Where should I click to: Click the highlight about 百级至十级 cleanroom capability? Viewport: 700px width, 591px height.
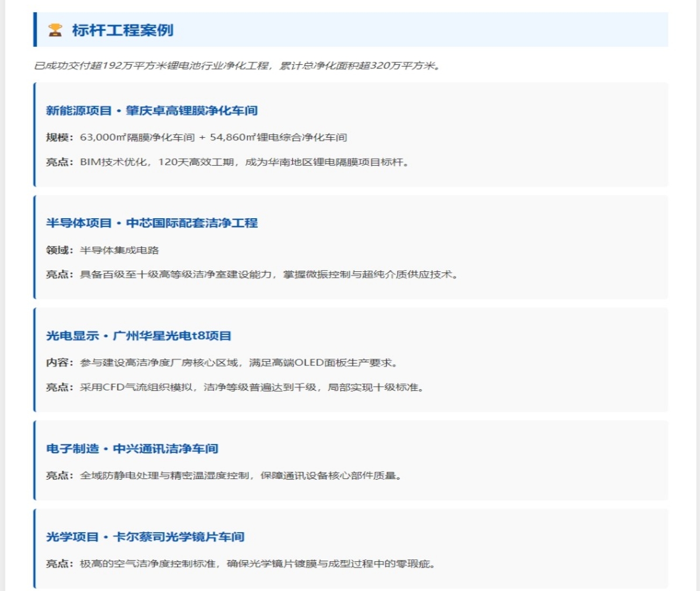[269, 275]
